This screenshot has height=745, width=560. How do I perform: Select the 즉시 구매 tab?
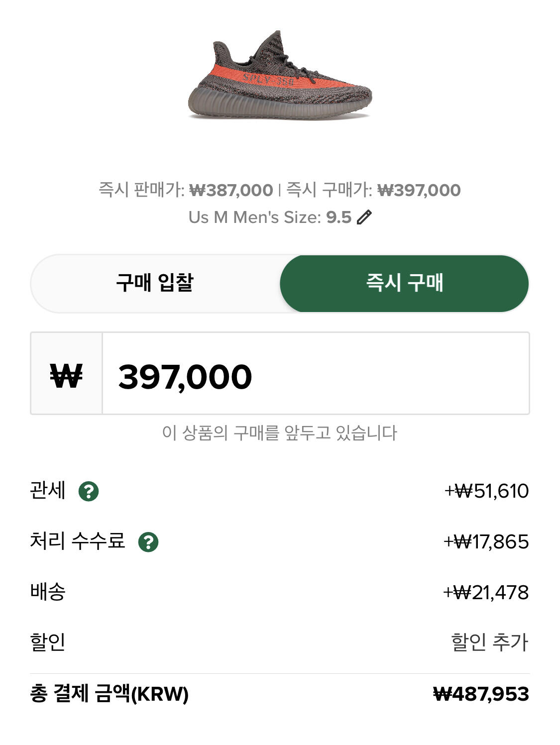(x=404, y=283)
